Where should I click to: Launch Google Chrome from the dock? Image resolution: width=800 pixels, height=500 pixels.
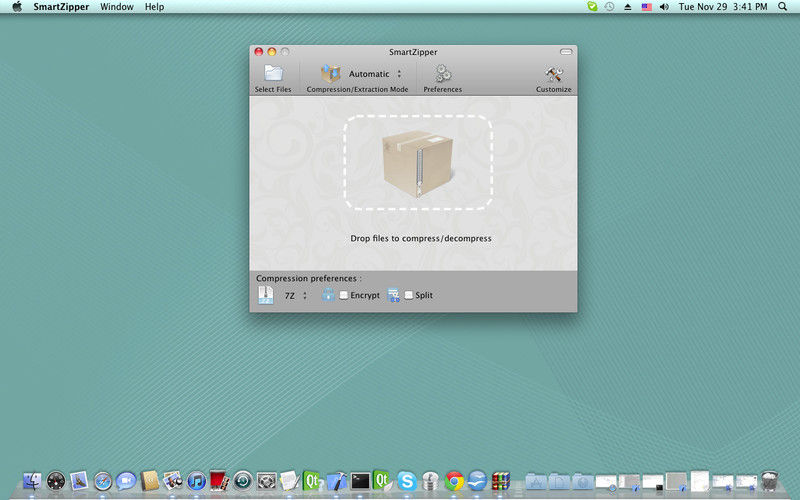(454, 481)
